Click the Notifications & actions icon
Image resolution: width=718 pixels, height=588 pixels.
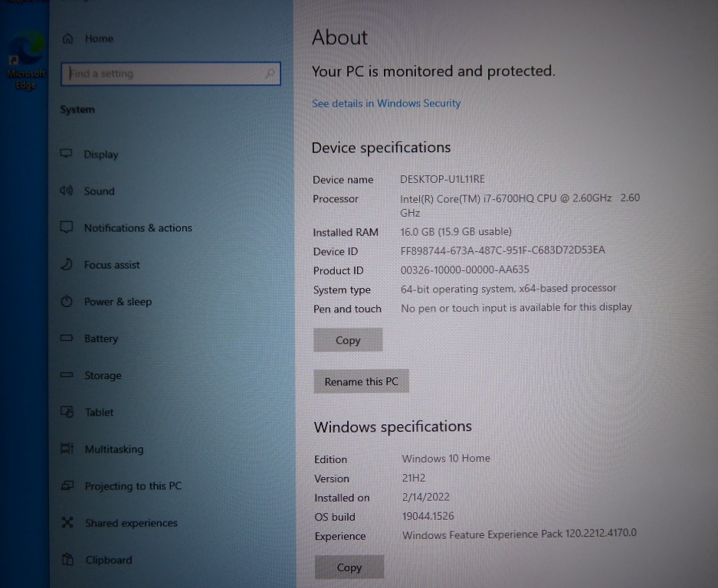click(67, 227)
